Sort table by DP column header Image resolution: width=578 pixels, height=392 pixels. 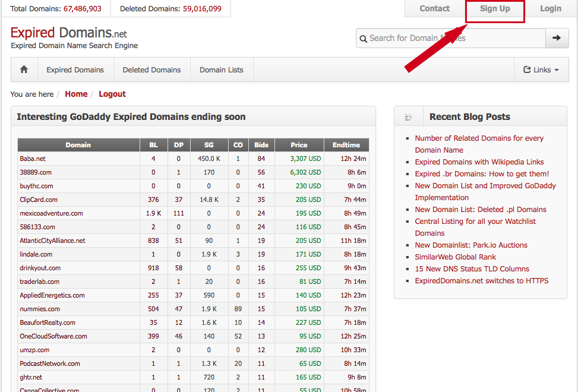point(179,145)
